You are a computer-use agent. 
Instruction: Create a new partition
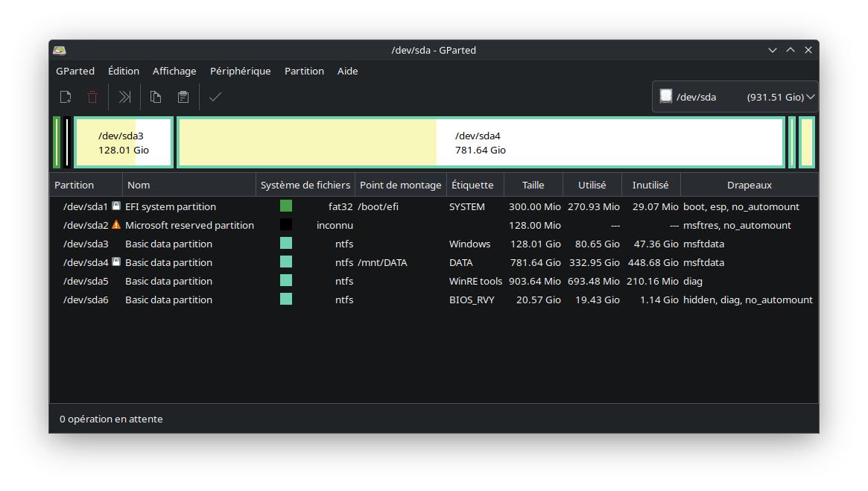pos(65,97)
